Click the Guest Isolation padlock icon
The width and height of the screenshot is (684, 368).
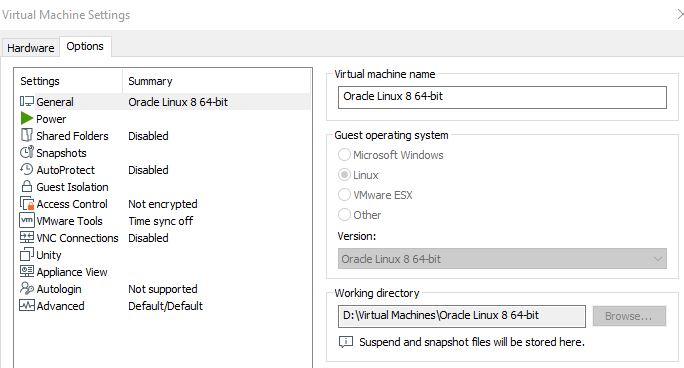pos(27,186)
